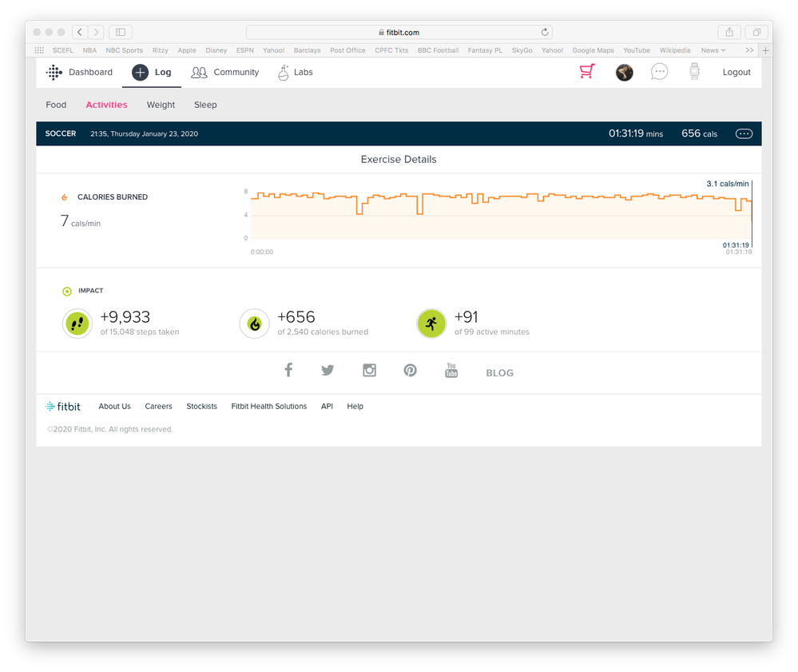Expand the News bookmarks folder
Image resolution: width=798 pixels, height=672 pixels.
point(713,50)
